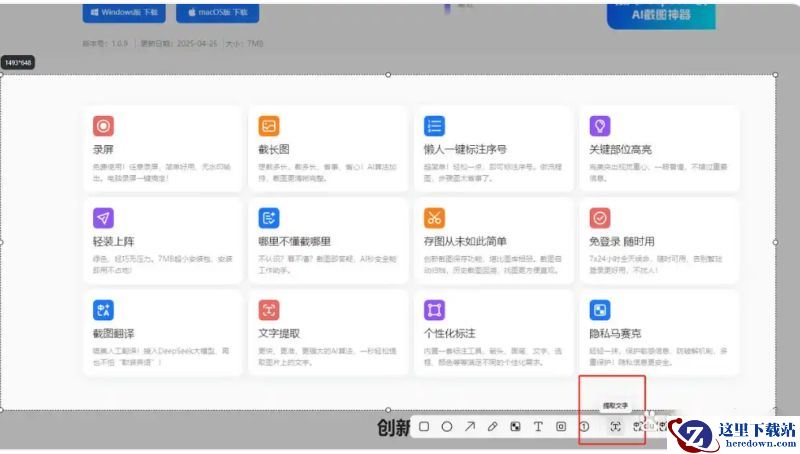Click the 隐私马赛克 blue mosaic icon
Screen dimensions: 800x454
point(600,310)
